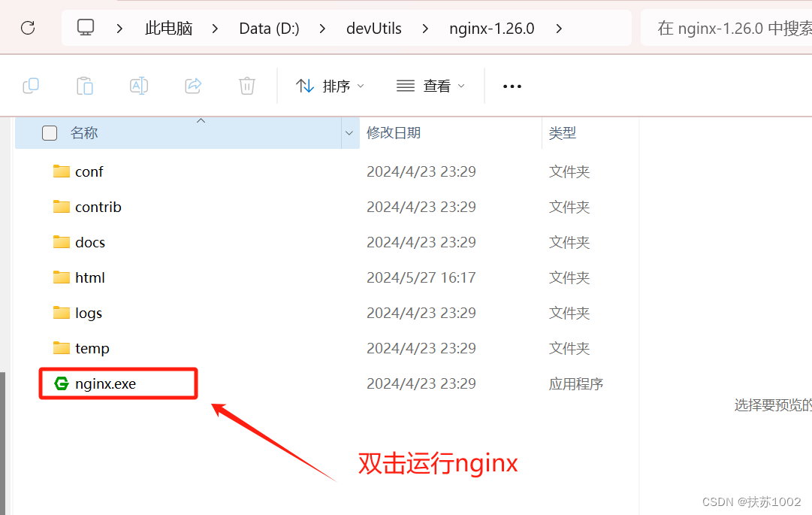Image resolution: width=812 pixels, height=515 pixels.
Task: Toggle name column sort direction arrow
Action: coord(201,120)
